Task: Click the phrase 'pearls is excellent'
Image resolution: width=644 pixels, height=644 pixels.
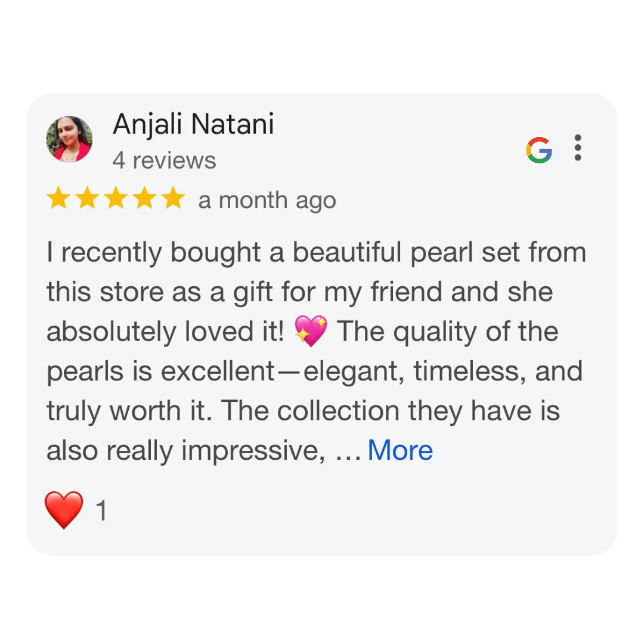Action: click(x=160, y=372)
